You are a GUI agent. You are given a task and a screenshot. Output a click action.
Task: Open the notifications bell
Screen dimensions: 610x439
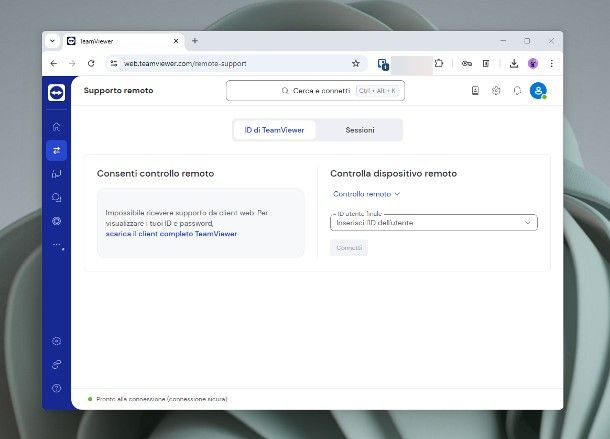click(517, 91)
